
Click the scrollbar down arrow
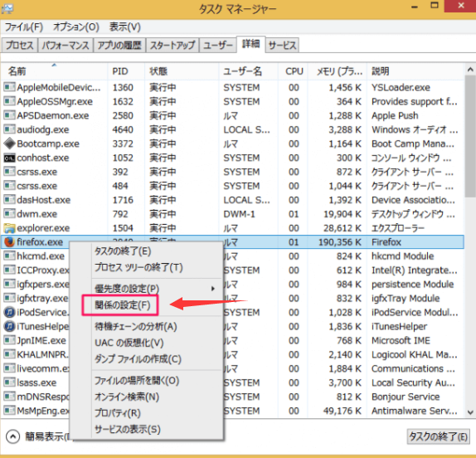(470, 412)
